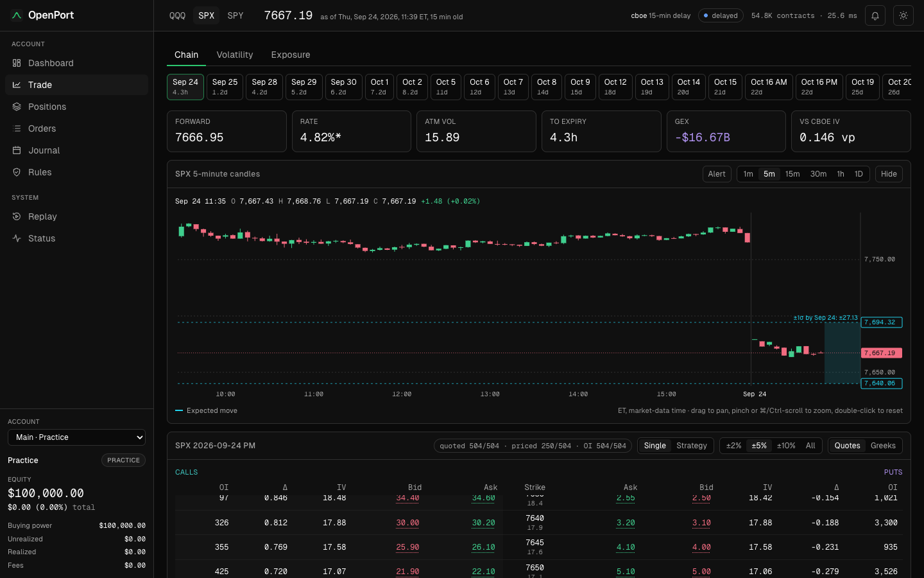
Task: Click call bid 21.90 at strike 7650
Action: point(407,572)
